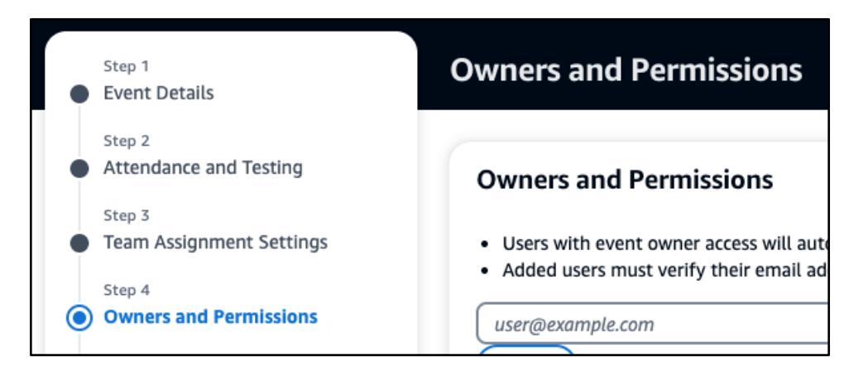Open Attendance and Testing step
The width and height of the screenshot is (868, 372).
(x=203, y=167)
